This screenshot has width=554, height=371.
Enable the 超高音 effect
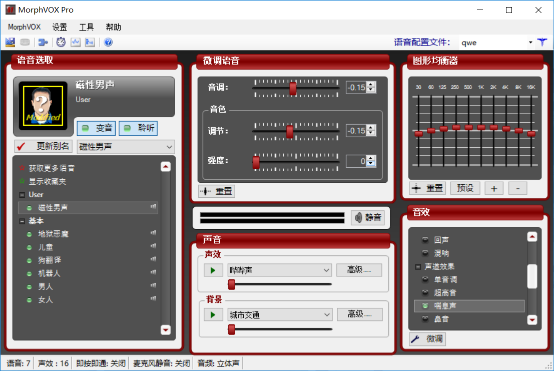425,293
